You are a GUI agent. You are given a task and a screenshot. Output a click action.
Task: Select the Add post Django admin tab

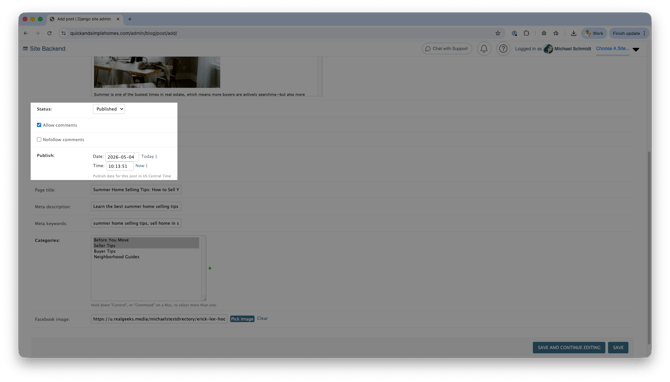[x=84, y=19]
